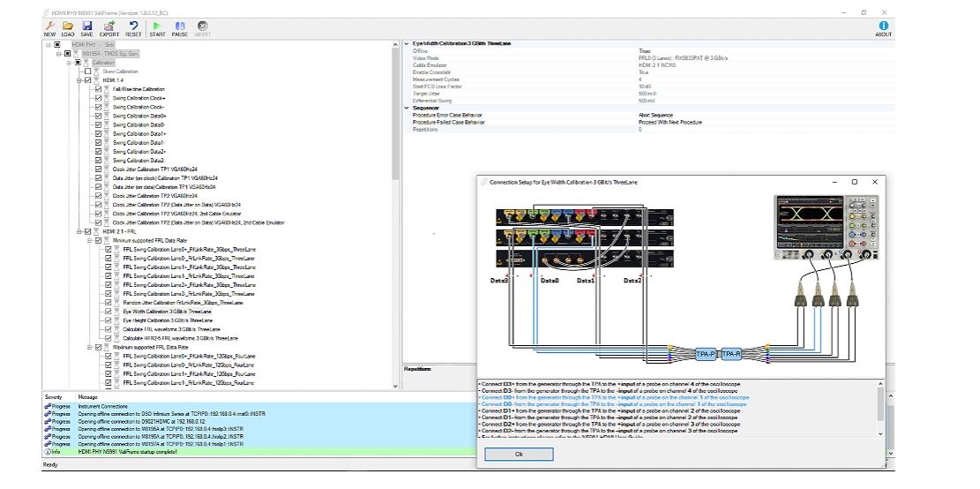Click the info icon in startup complete log row
The width and height of the screenshot is (980, 489).
49,451
